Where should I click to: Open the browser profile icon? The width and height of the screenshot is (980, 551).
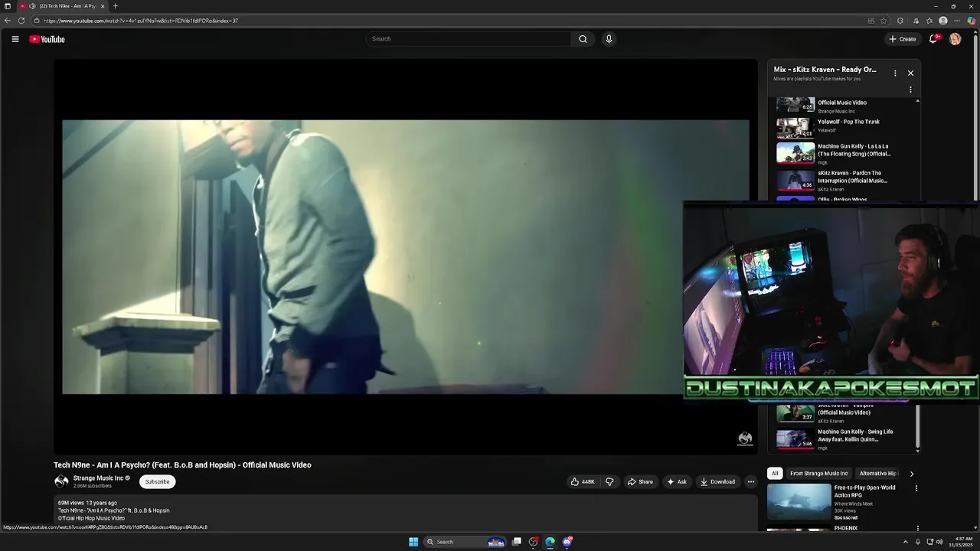pos(943,21)
